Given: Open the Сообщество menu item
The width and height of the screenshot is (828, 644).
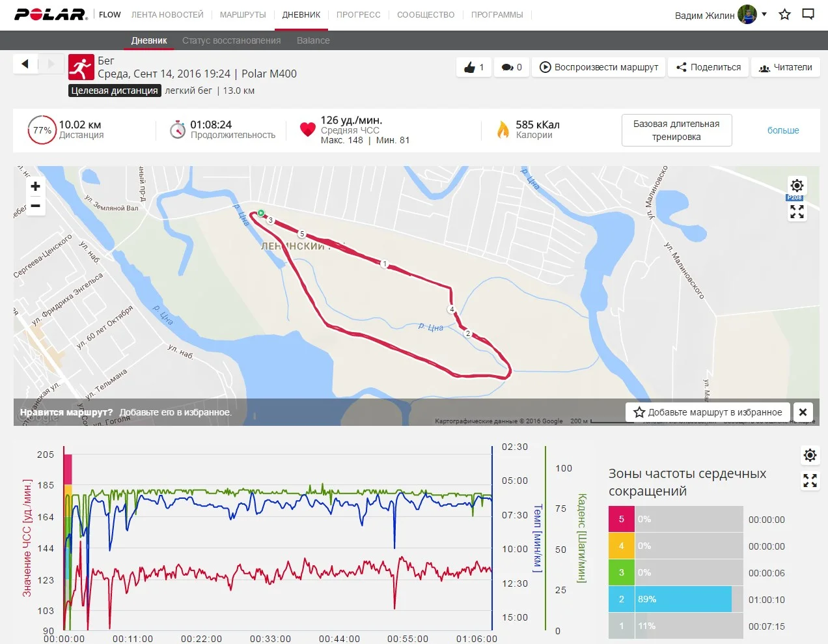Looking at the screenshot, I should coord(426,14).
